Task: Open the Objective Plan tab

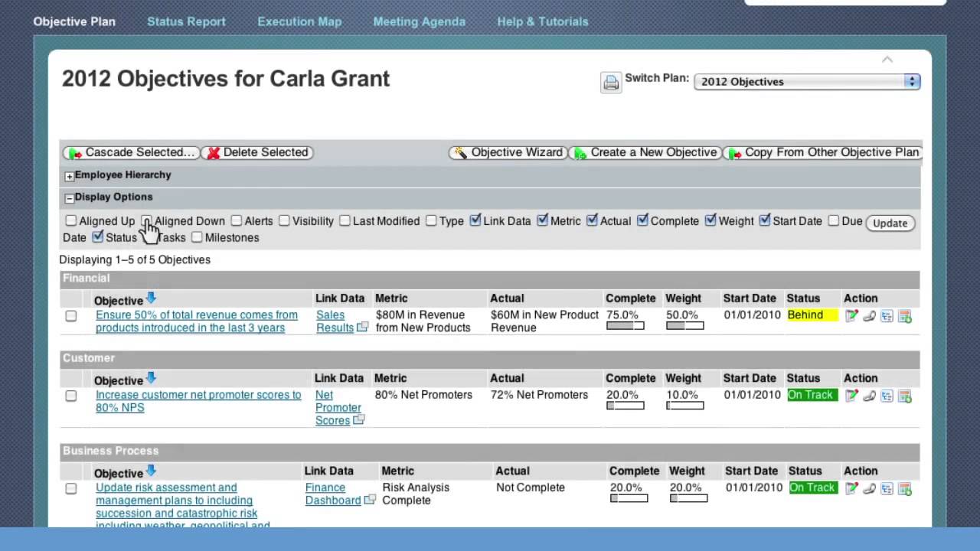Action: coord(74,21)
